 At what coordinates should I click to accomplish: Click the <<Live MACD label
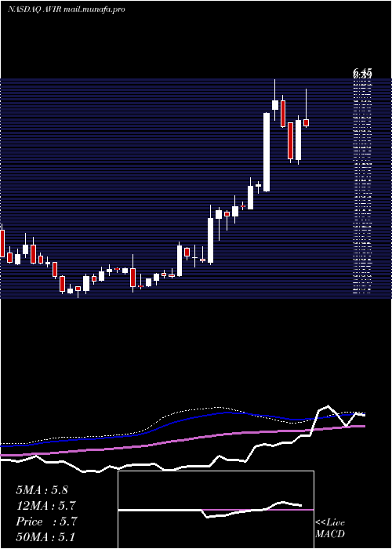pos(330,528)
